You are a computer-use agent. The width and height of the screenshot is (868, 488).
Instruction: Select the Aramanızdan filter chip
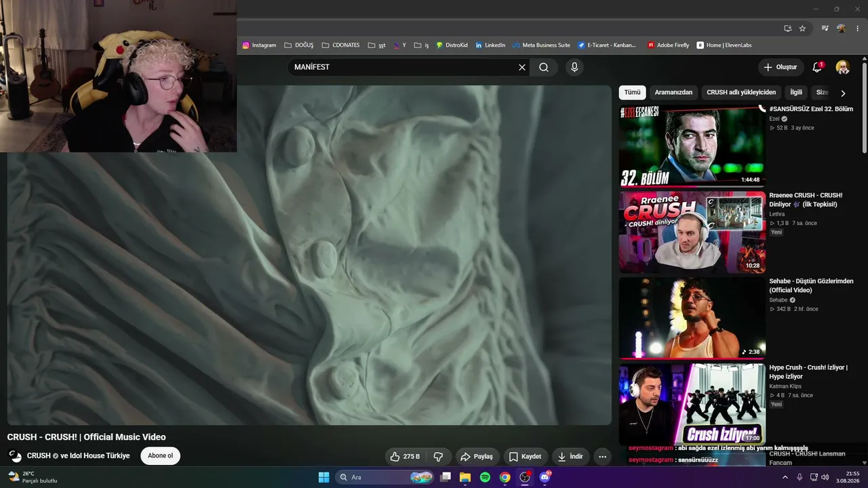tap(673, 92)
